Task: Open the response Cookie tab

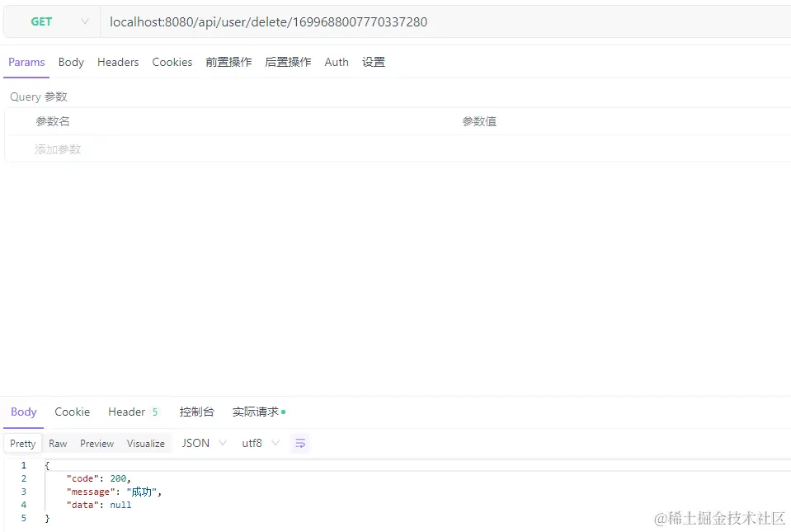Action: tap(72, 412)
